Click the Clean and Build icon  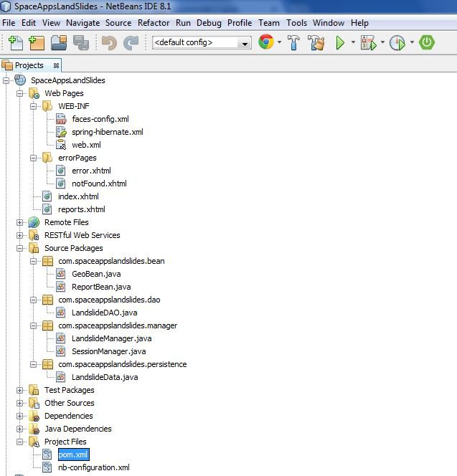(316, 43)
